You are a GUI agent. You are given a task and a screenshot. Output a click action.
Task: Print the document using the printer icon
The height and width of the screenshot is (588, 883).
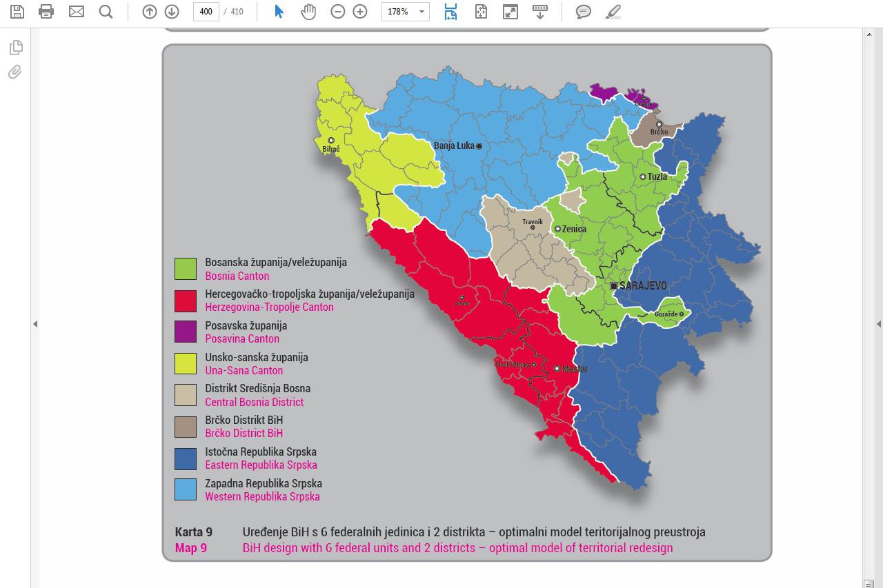(x=46, y=12)
